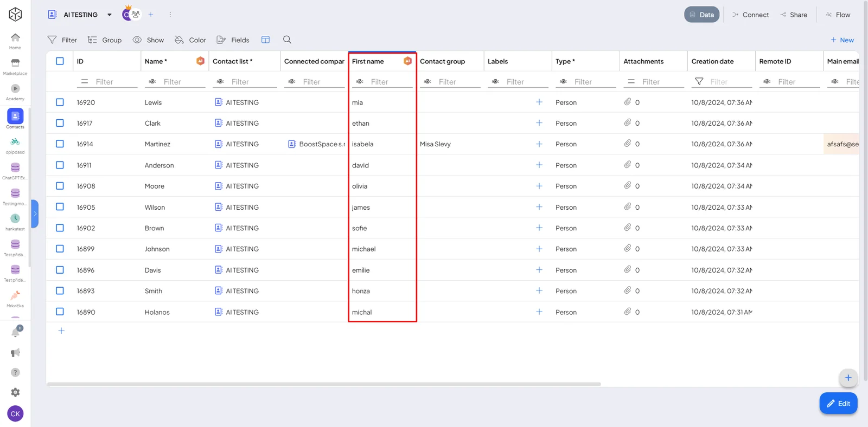Open announcements megaphone icon

pos(15,353)
